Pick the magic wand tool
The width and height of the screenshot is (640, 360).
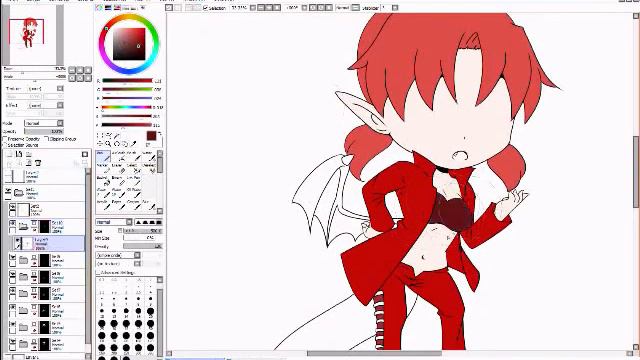tap(117, 136)
